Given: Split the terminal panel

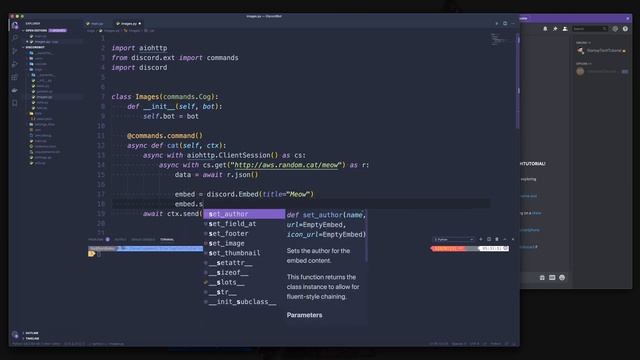Looking at the screenshot, I should tap(489, 239).
